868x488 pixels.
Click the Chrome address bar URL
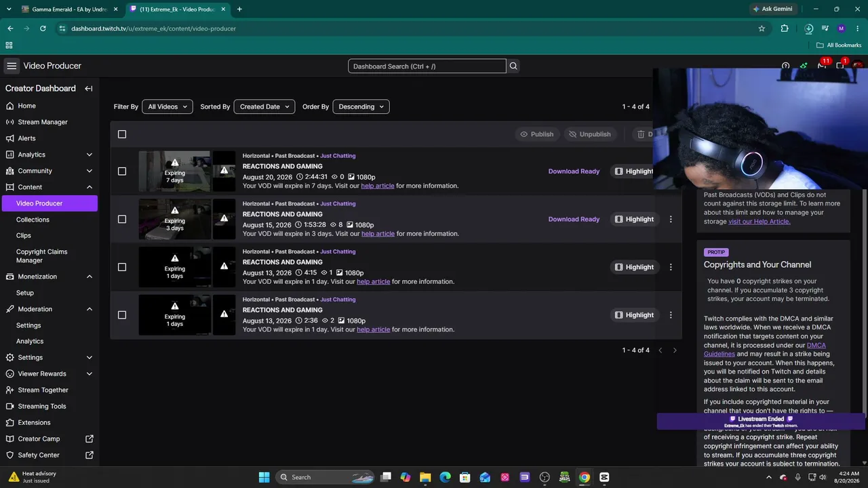click(153, 28)
